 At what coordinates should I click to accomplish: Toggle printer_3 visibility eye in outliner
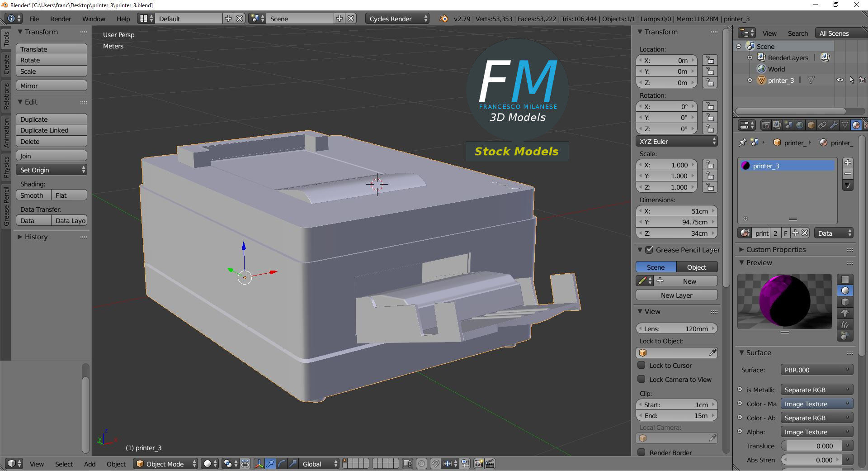coord(840,80)
